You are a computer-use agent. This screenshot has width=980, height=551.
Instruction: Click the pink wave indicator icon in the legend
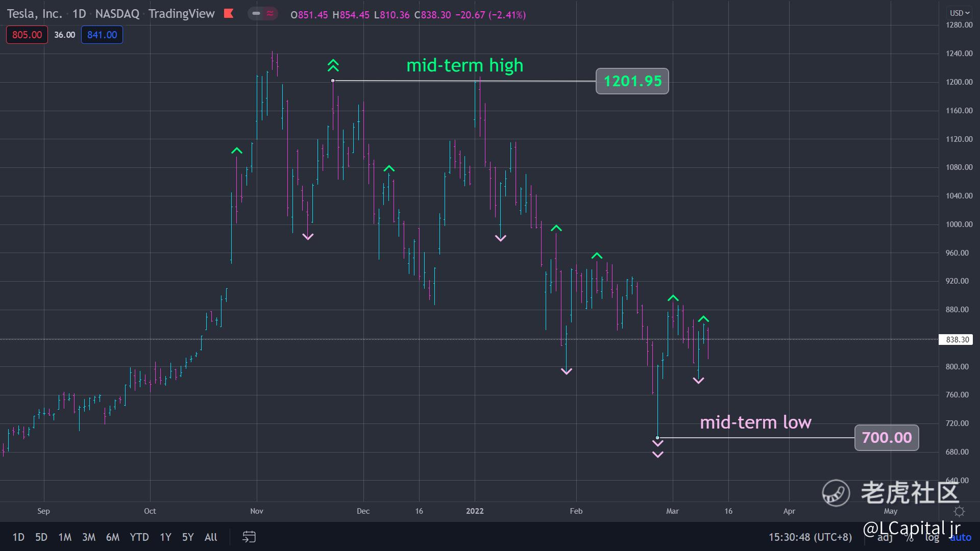[x=270, y=14]
